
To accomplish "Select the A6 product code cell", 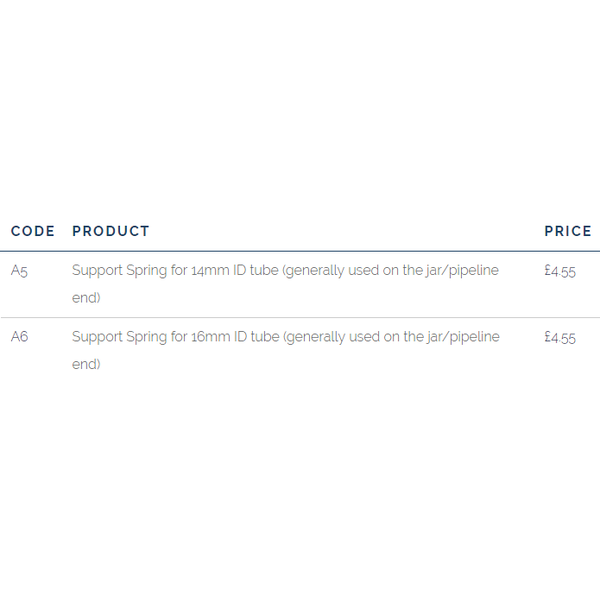I will pyautogui.click(x=19, y=337).
